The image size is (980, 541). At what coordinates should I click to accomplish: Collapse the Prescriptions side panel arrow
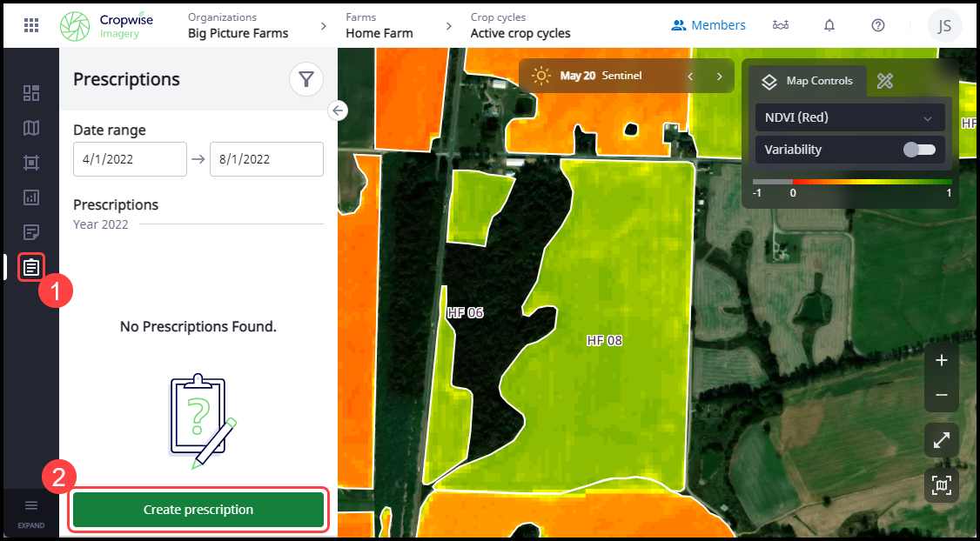338,110
